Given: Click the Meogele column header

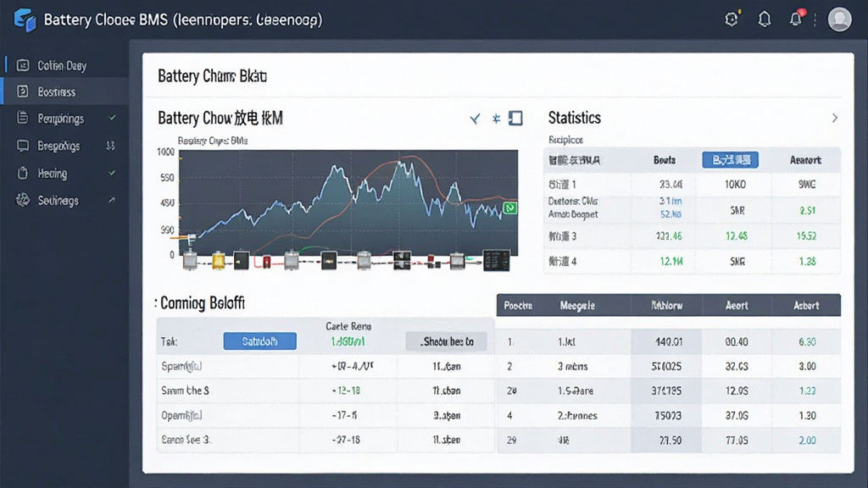Looking at the screenshot, I should pyautogui.click(x=577, y=305).
